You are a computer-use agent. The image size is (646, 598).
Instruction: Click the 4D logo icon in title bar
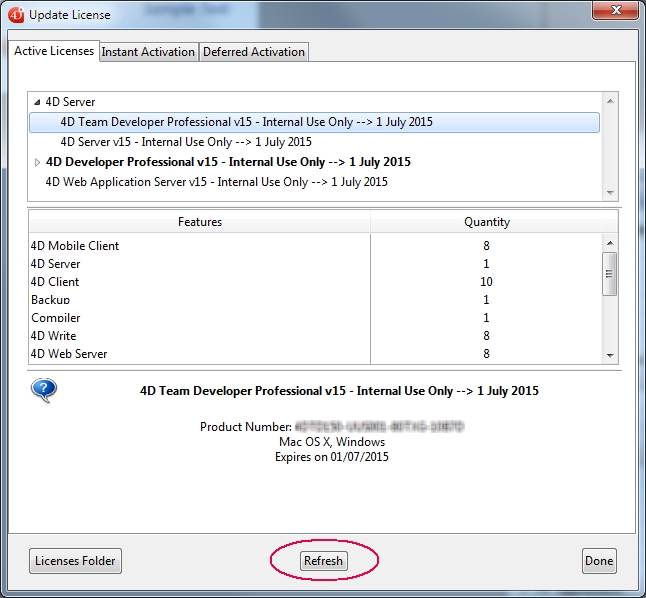16,15
